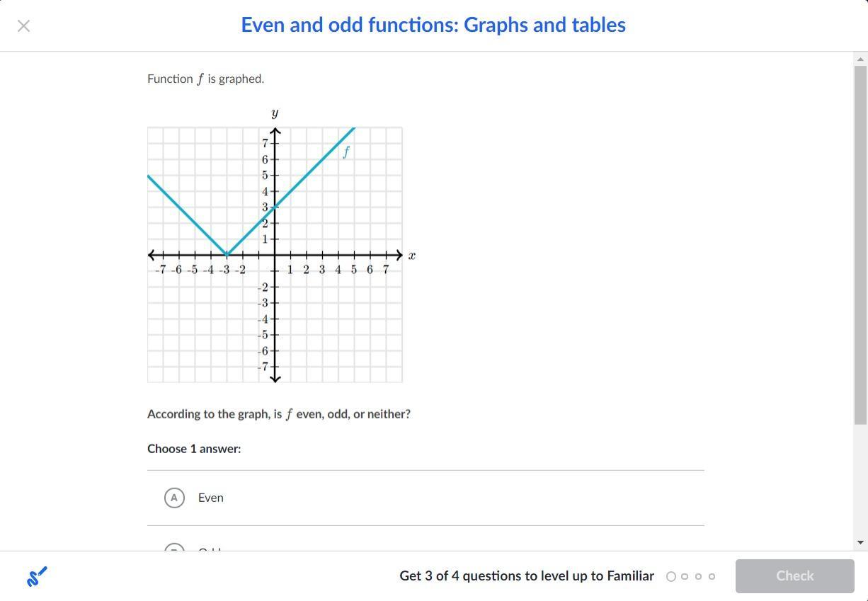Image resolution: width=868 pixels, height=601 pixels.
Task: Click the graph's vertex on the x-axis
Action: [x=227, y=255]
